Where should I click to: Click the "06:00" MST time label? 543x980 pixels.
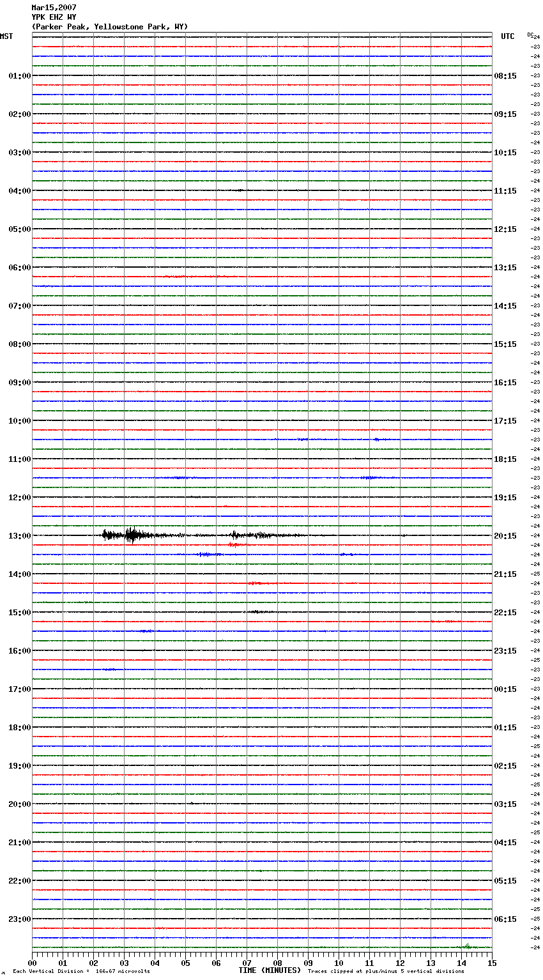coord(20,268)
